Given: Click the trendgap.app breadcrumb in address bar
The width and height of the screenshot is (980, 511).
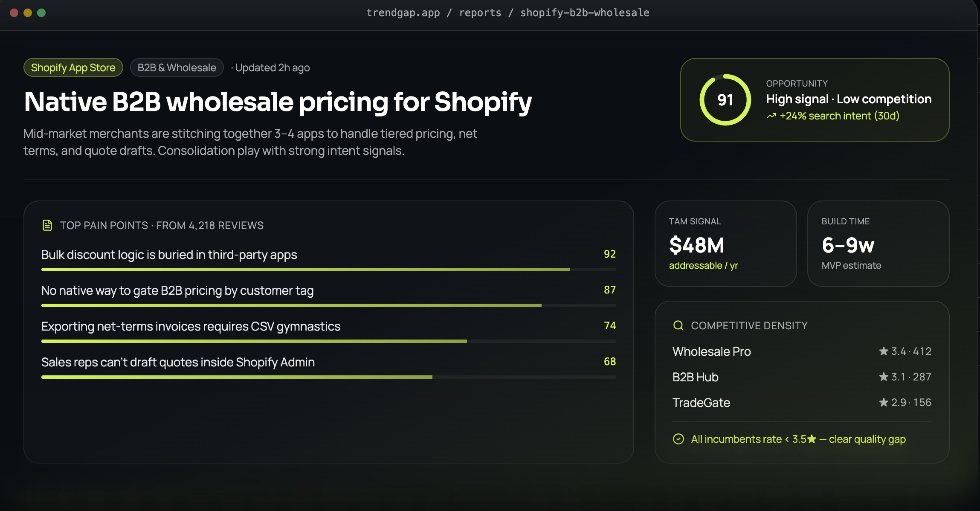Looking at the screenshot, I should point(403,13).
